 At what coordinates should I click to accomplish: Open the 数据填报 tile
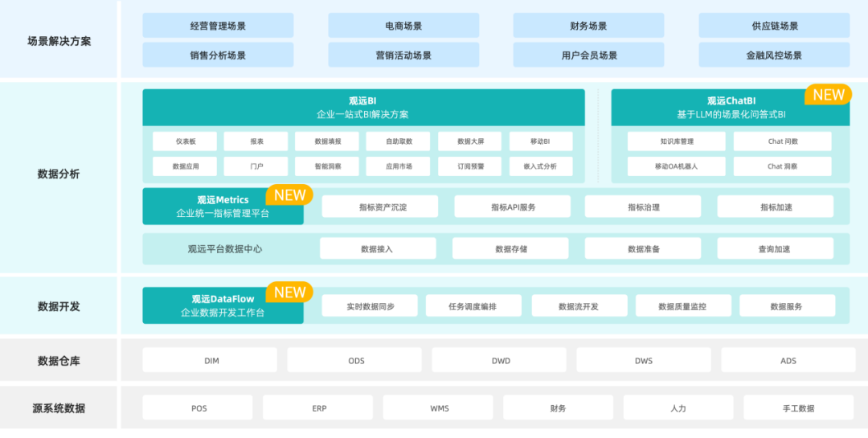(327, 141)
